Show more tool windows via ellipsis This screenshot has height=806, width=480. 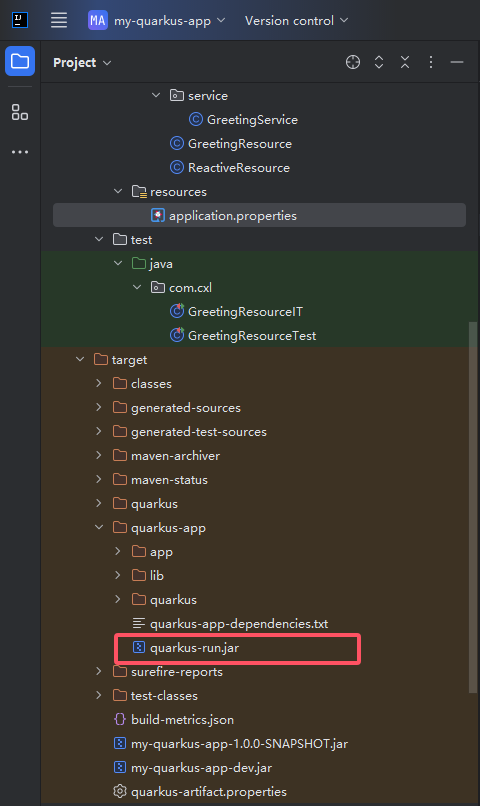(20, 152)
